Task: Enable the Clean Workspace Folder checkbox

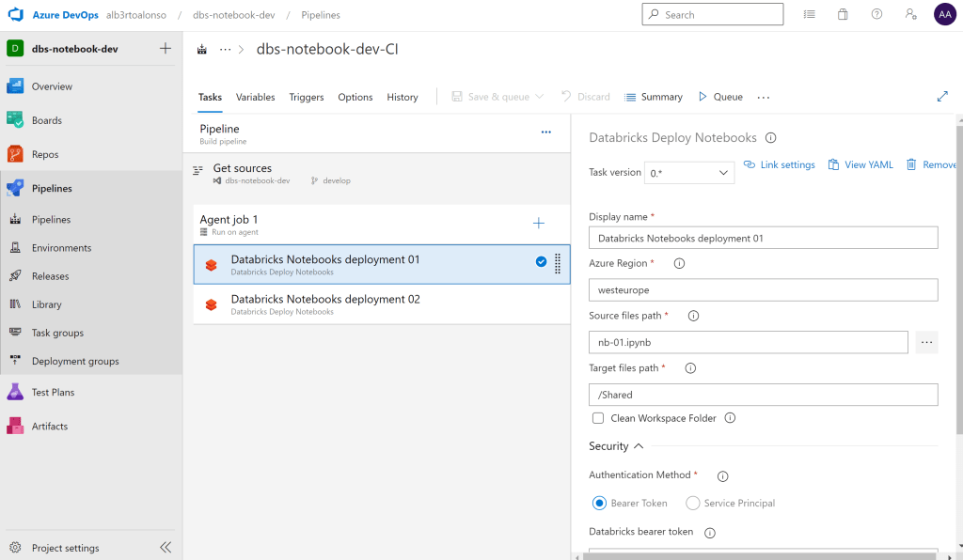Action: [x=598, y=418]
